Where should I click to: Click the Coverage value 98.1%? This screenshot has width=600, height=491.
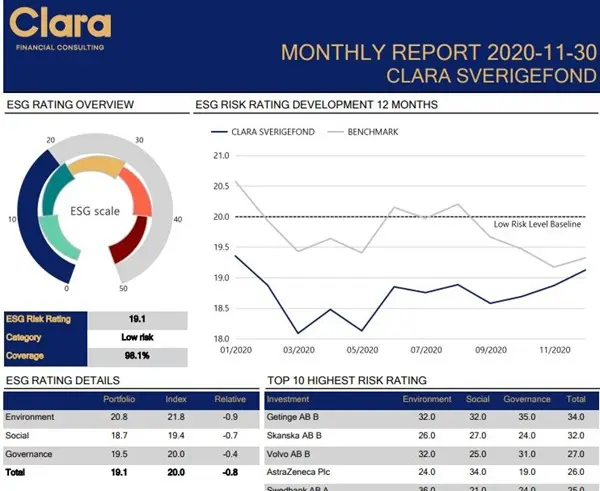click(x=137, y=356)
